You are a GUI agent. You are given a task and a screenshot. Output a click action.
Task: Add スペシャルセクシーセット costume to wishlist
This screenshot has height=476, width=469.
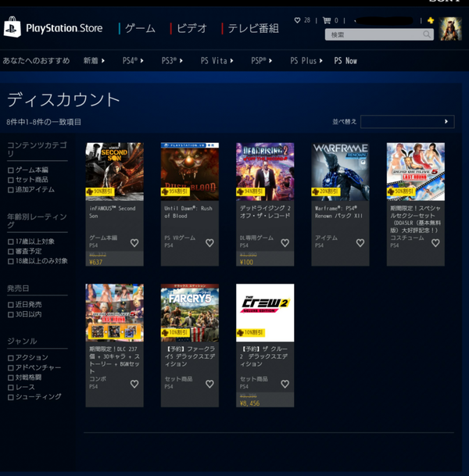[435, 243]
